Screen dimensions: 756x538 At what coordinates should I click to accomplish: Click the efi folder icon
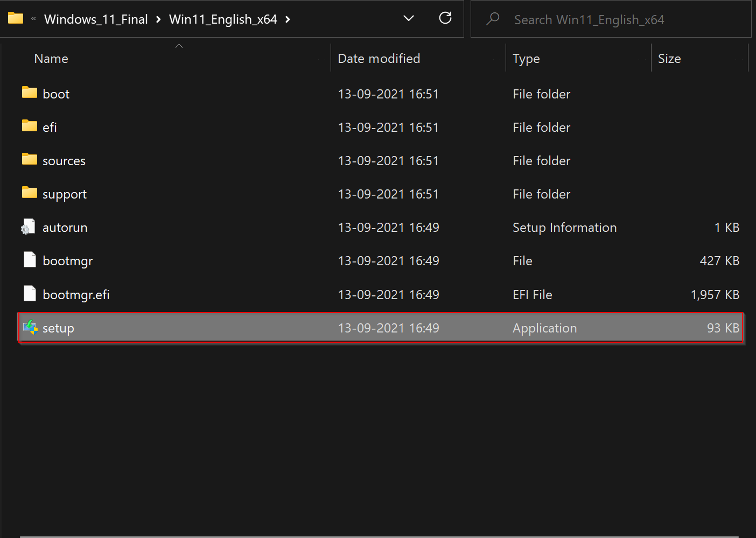[x=30, y=126]
